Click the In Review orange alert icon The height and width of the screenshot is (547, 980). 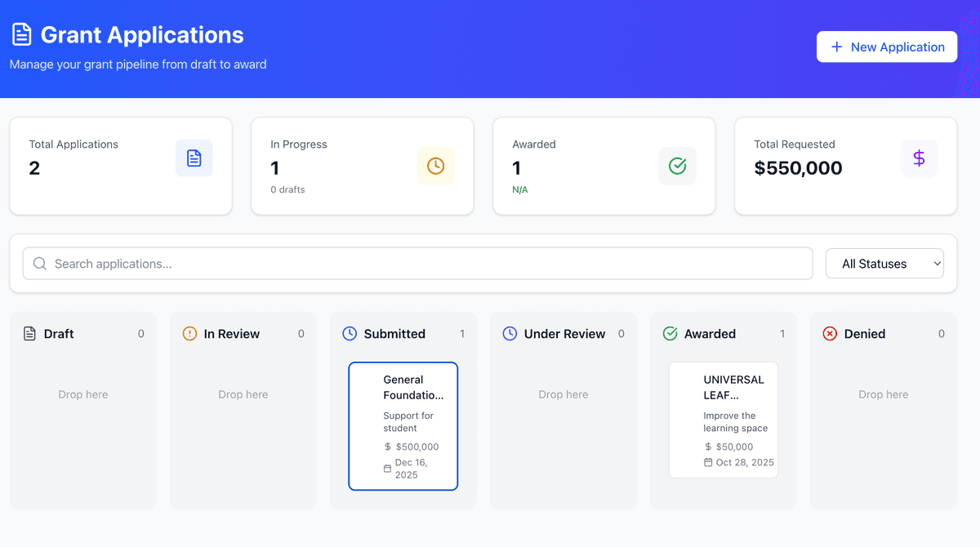pyautogui.click(x=189, y=334)
